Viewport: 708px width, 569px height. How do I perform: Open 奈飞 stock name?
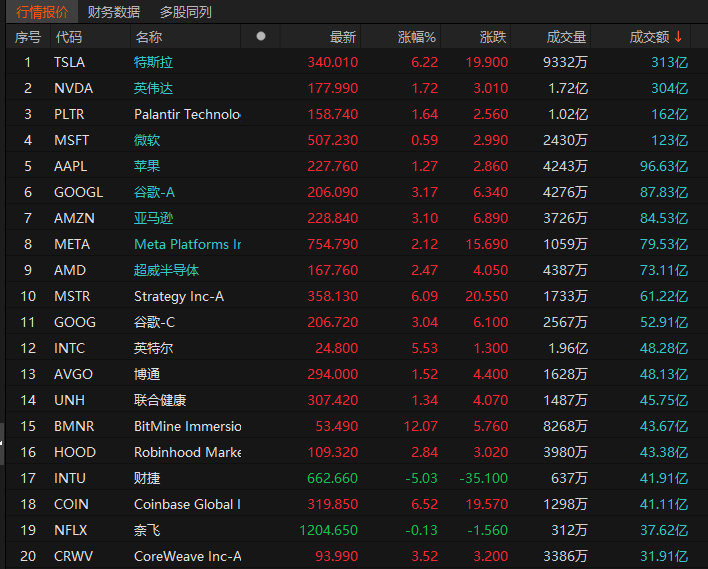pos(147,530)
